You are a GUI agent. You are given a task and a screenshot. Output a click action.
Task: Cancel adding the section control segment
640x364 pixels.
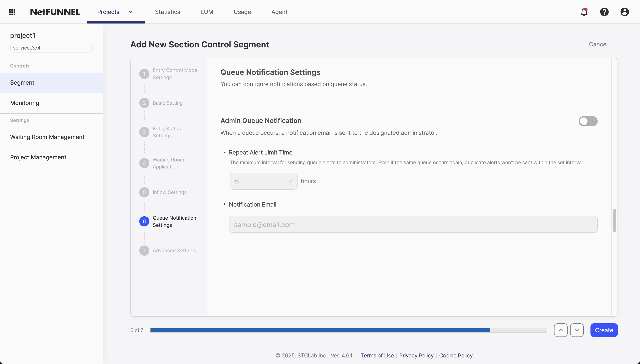[x=599, y=44]
